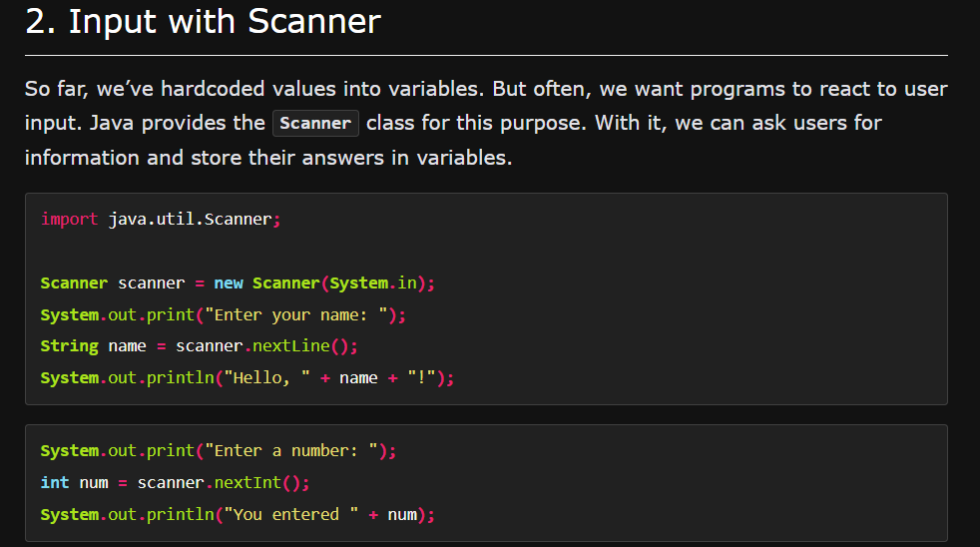980x547 pixels.
Task: Click java.util.Scanner in the import line
Action: click(190, 219)
